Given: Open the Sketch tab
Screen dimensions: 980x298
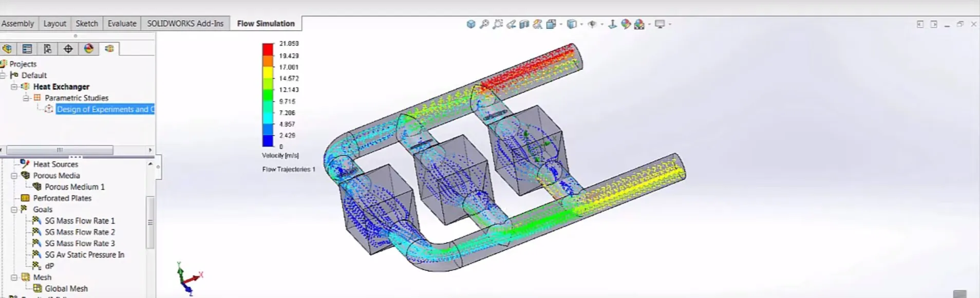Looking at the screenshot, I should [x=87, y=24].
